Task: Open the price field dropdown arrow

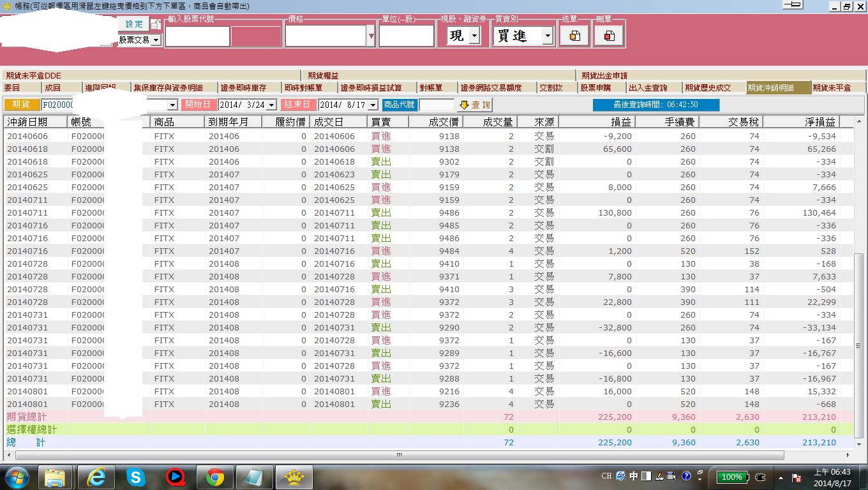Action: (x=371, y=36)
